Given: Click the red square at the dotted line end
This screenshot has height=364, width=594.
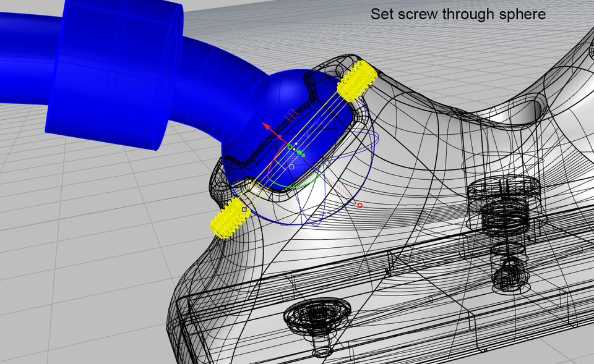Looking at the screenshot, I should [359, 206].
